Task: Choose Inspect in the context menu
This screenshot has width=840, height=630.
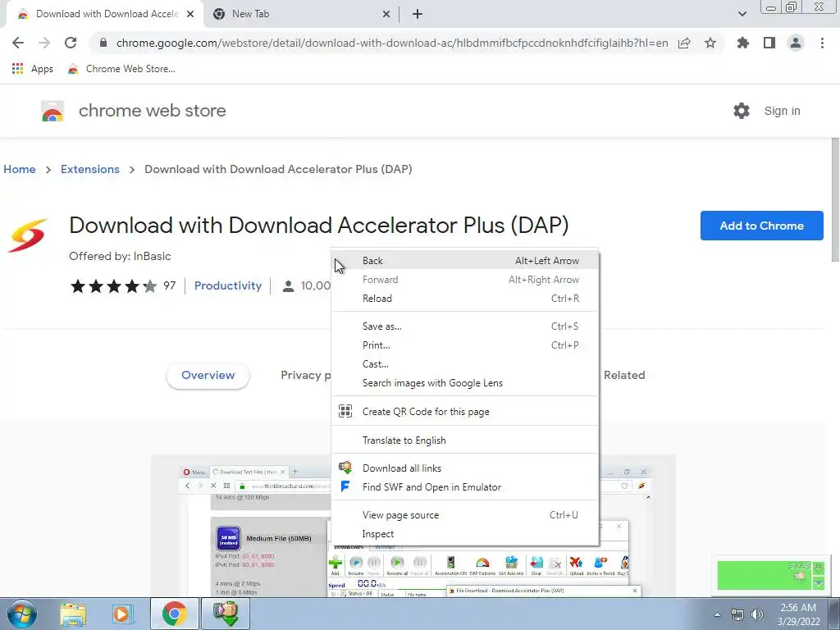Action: tap(464, 534)
